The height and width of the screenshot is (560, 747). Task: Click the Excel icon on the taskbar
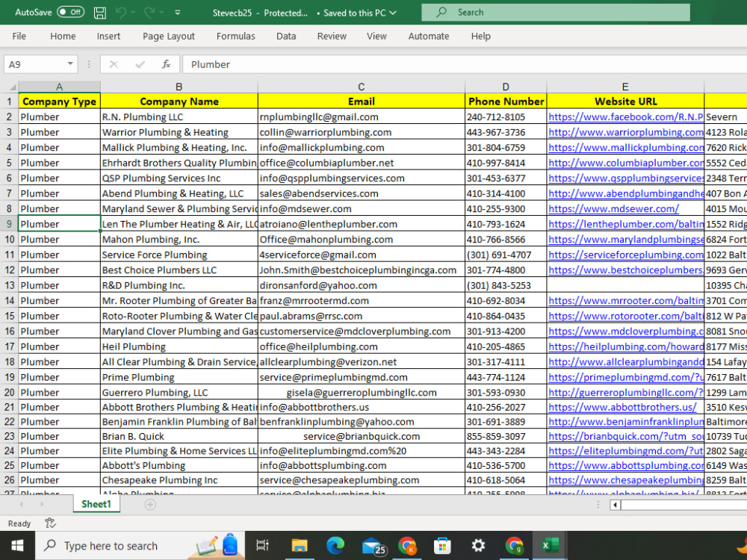tap(551, 546)
